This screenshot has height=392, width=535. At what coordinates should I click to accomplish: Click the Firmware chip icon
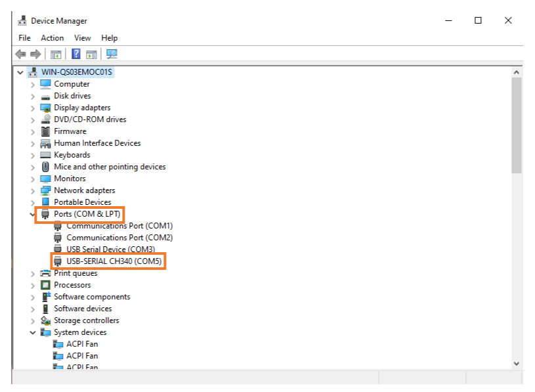(45, 131)
